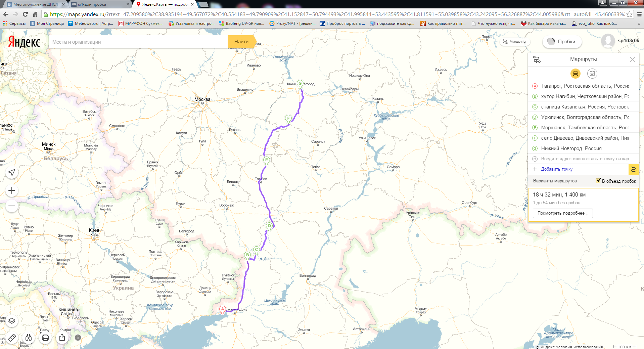The width and height of the screenshot is (644, 349).
Task: Open the sp1d3r0k user profile
Action: point(620,41)
